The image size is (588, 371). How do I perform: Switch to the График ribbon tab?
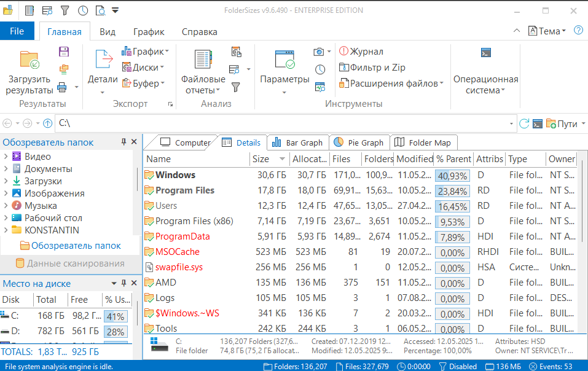tap(149, 32)
